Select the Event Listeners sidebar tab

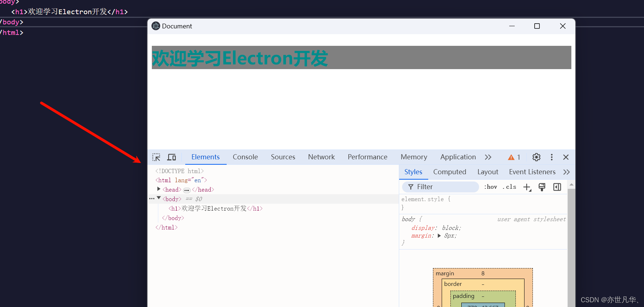(x=532, y=172)
